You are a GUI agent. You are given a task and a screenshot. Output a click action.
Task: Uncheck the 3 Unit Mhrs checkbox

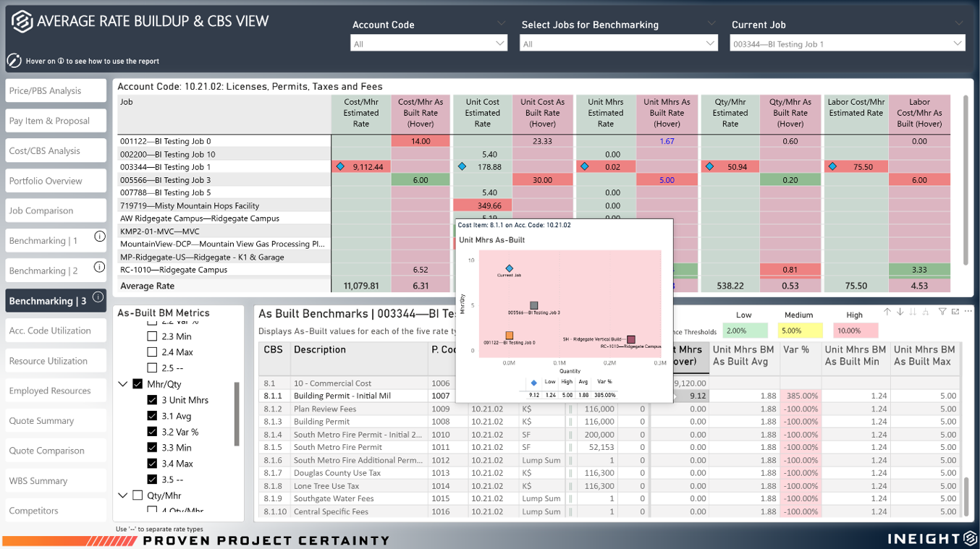tap(152, 400)
